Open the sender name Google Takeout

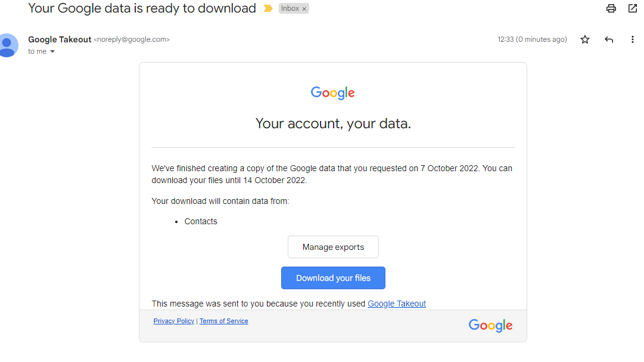point(60,39)
